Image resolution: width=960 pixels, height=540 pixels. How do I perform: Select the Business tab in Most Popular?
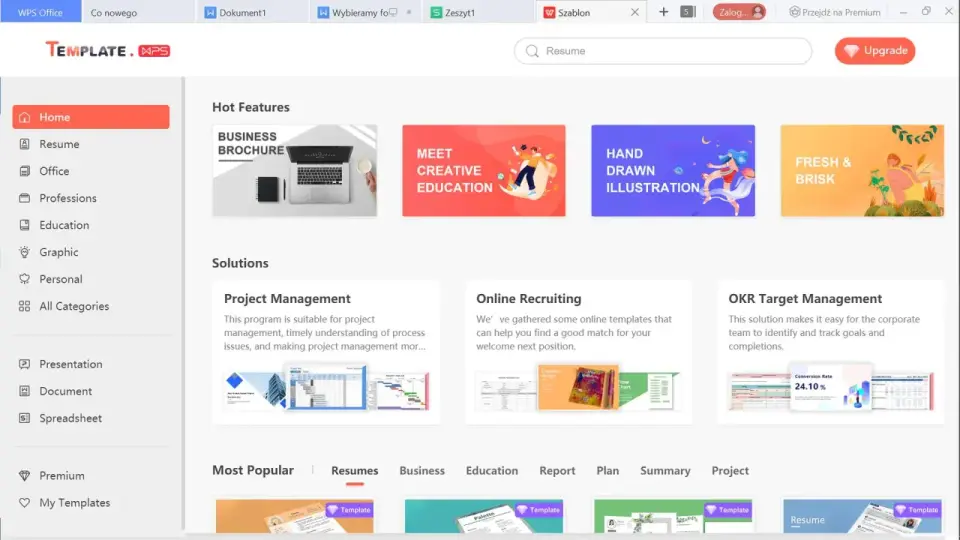pyautogui.click(x=422, y=471)
